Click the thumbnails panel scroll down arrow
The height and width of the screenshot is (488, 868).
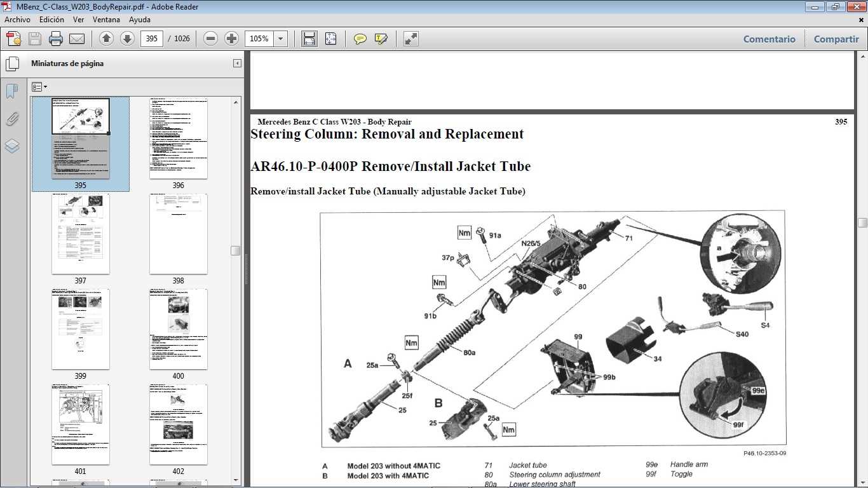pyautogui.click(x=236, y=480)
